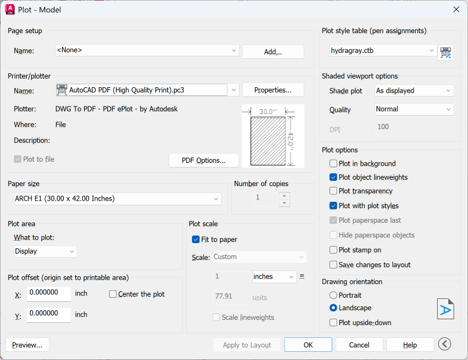The width and height of the screenshot is (468, 360).
Task: Click the 77.91 units field
Action: coord(231,296)
